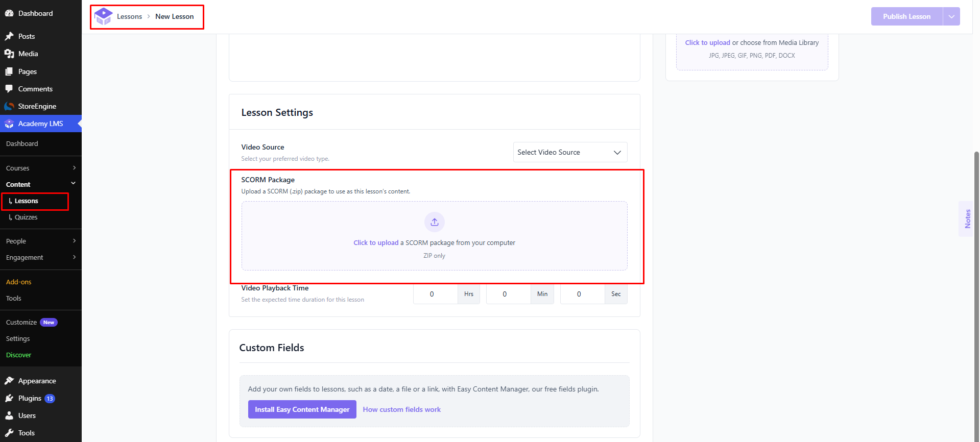Open StoreEngine from its sidebar icon
Viewport: 980px width, 442px height.
click(9, 106)
